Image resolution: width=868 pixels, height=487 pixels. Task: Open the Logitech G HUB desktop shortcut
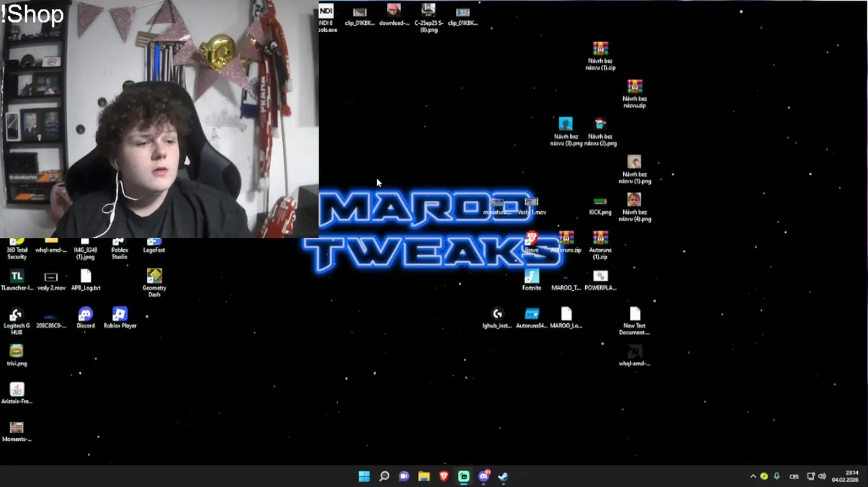coord(17,321)
